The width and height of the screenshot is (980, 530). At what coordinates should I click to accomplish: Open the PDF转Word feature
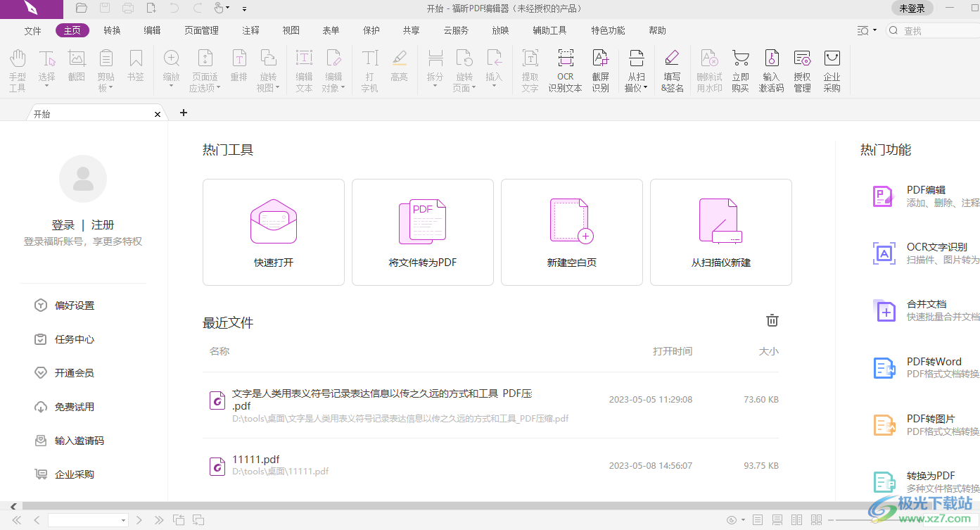point(926,367)
